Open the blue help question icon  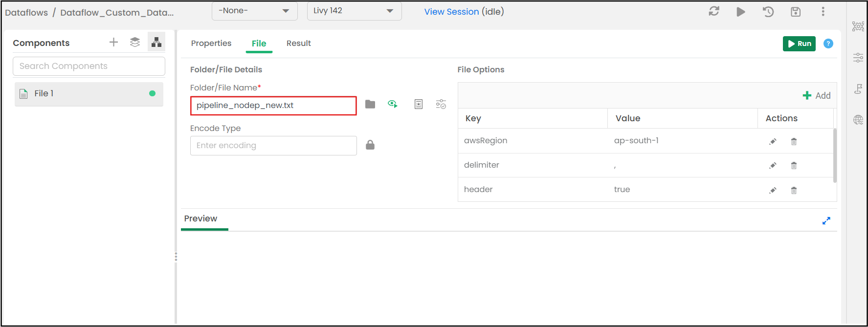click(828, 44)
